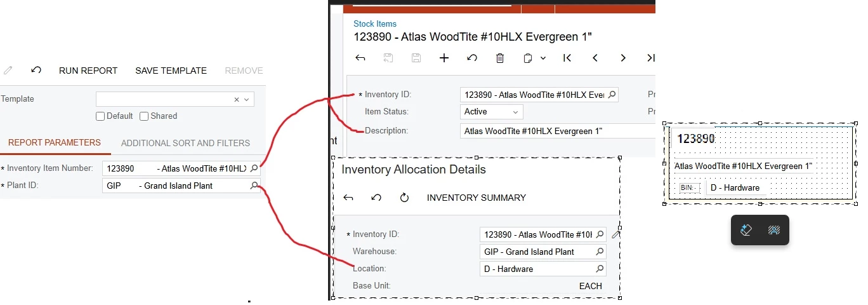
Task: Click Save and Close icon in Stock Items
Action: click(x=388, y=58)
